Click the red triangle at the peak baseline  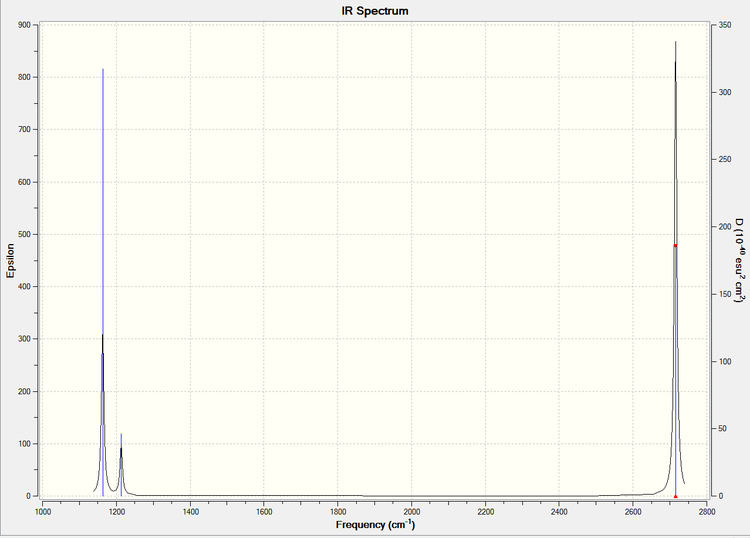point(675,496)
